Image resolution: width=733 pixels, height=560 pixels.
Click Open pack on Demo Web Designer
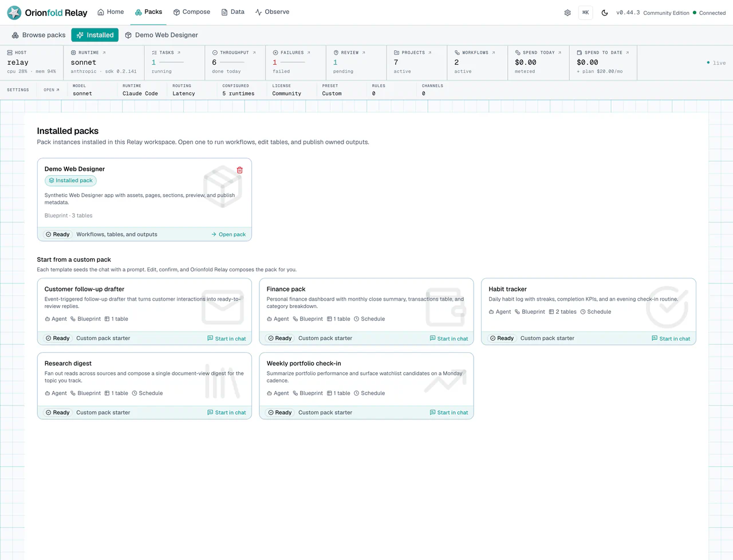228,234
